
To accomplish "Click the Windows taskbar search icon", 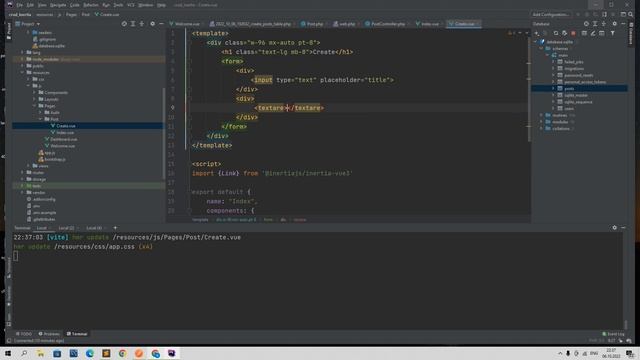I will (x=24, y=353).
